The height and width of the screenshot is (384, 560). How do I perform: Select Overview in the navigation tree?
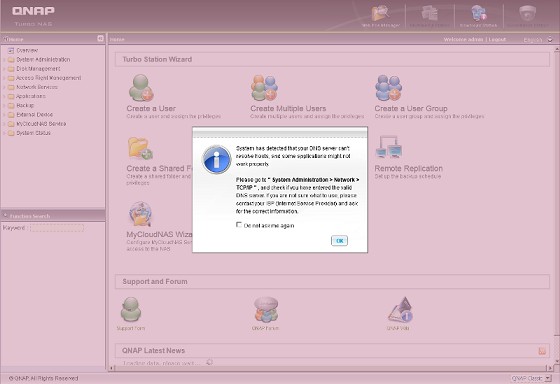coord(27,50)
